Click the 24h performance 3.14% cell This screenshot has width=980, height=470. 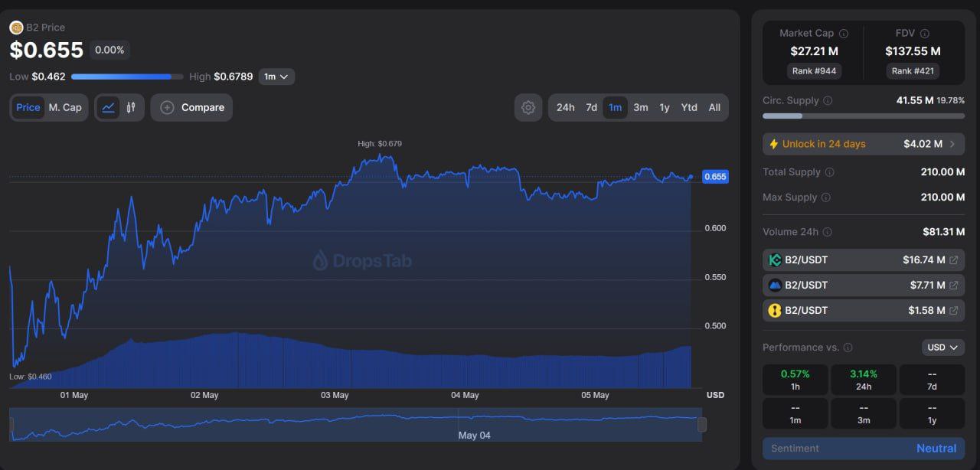[864, 380]
